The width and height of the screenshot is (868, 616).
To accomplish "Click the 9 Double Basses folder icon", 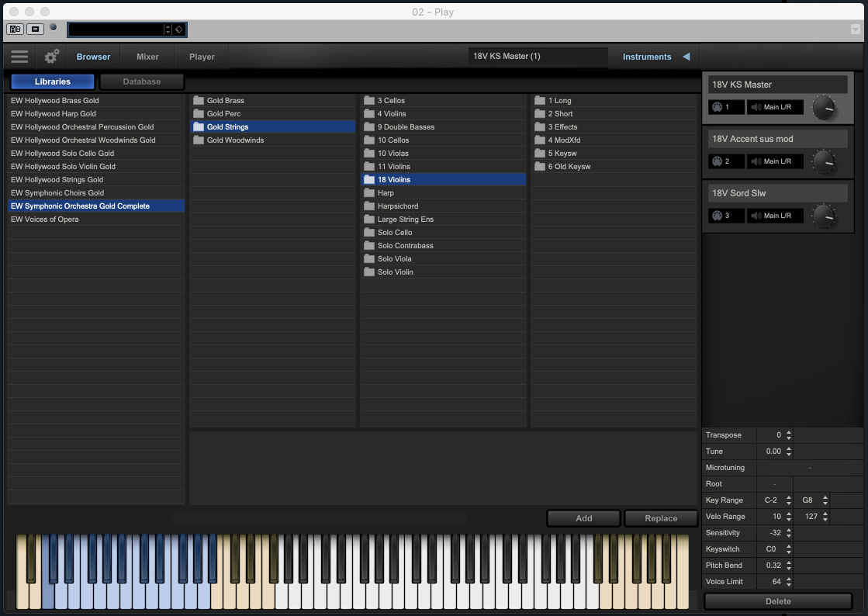I will click(369, 126).
